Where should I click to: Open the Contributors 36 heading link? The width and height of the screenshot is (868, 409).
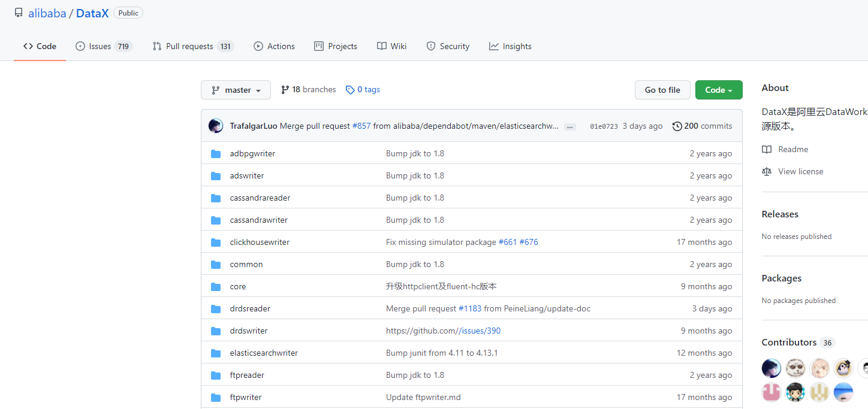(798, 343)
